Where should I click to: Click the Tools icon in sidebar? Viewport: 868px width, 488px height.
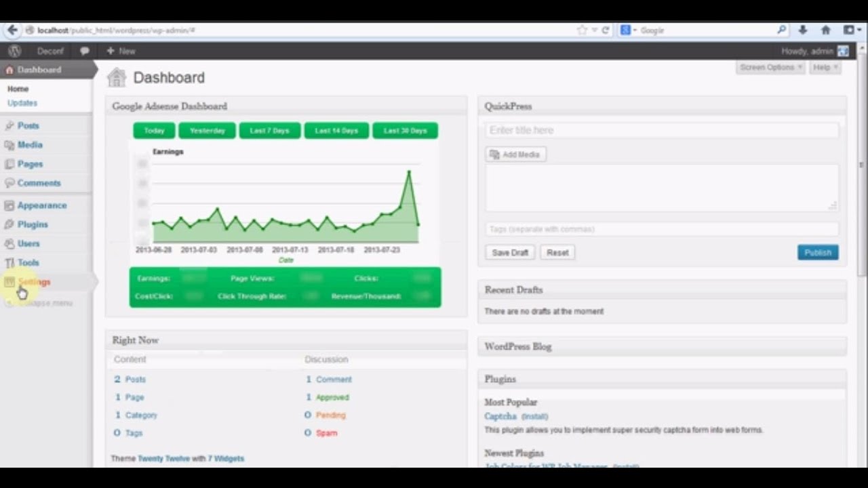(x=9, y=262)
